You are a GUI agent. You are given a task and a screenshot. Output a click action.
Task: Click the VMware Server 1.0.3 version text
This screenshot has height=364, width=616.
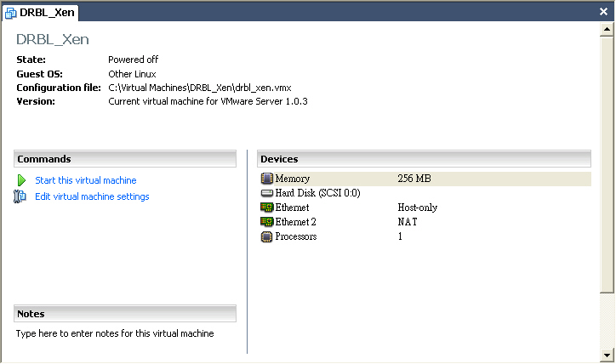click(x=208, y=101)
